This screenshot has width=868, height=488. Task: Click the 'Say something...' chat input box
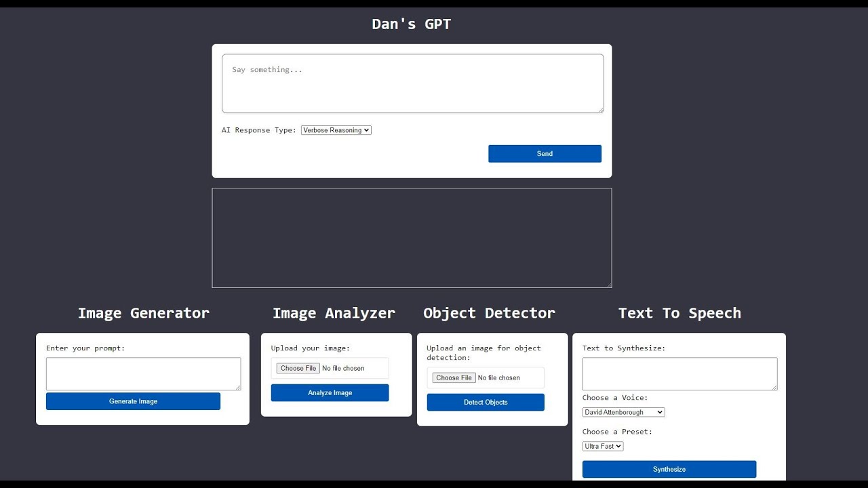click(x=412, y=83)
